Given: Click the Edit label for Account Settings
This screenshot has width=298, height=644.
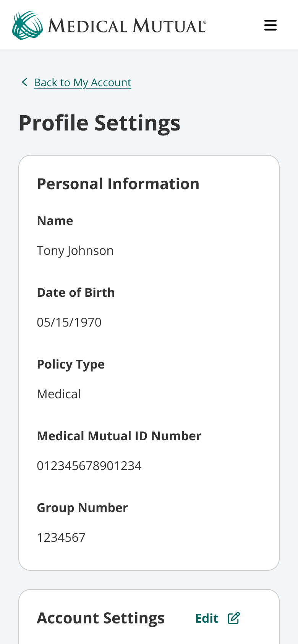Looking at the screenshot, I should 207,618.
